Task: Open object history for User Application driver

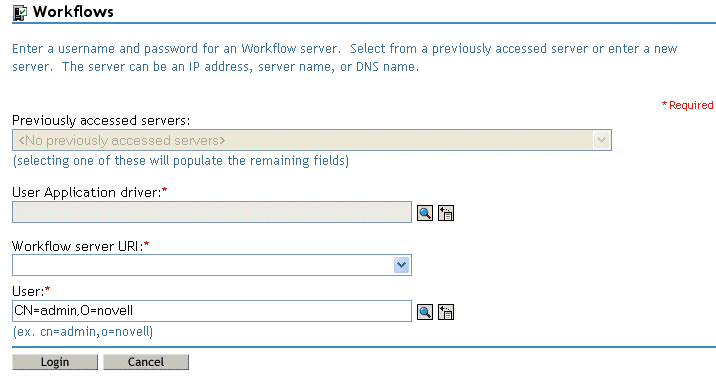Action: (446, 213)
